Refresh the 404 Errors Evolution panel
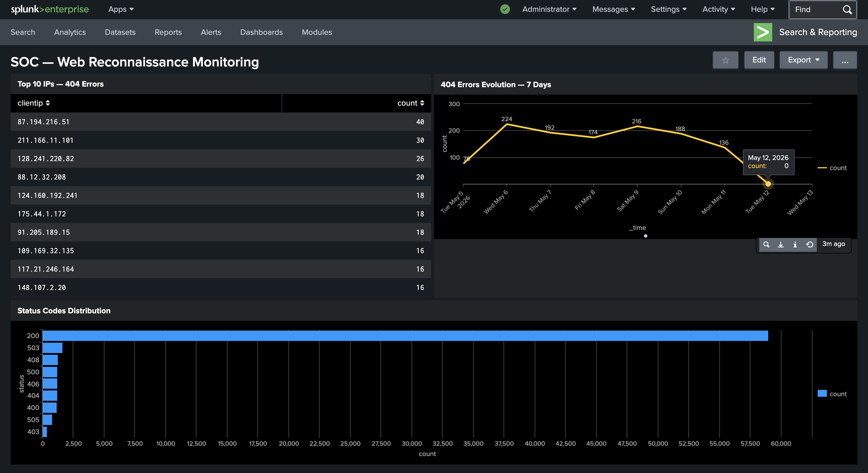This screenshot has height=473, width=868. click(809, 245)
